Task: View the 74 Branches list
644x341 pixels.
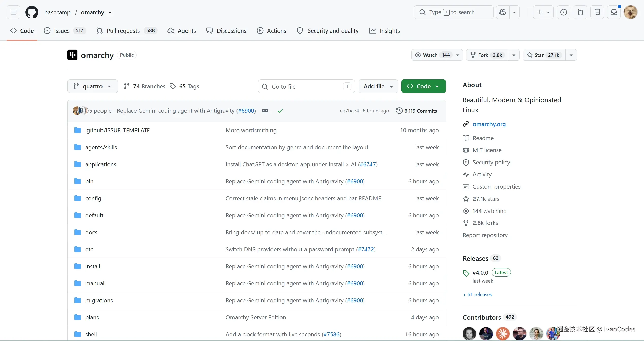Action: tap(144, 86)
